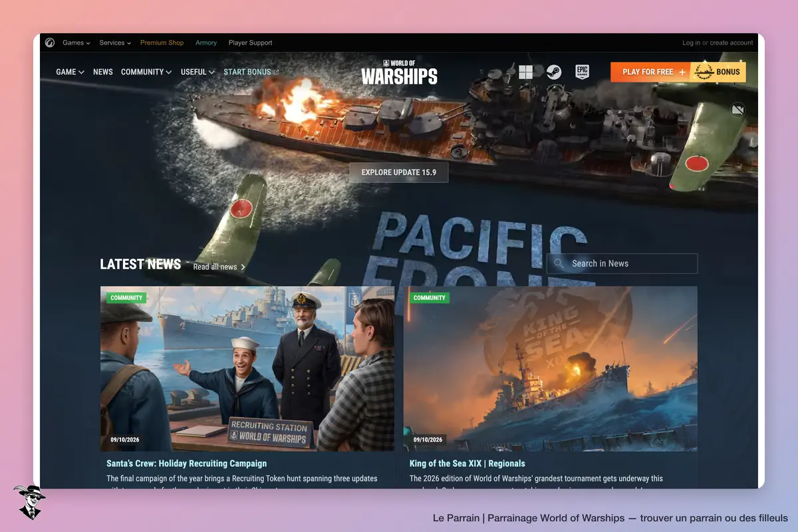This screenshot has width=798, height=532.
Task: Open the Epic Games store icon
Action: pos(582,72)
